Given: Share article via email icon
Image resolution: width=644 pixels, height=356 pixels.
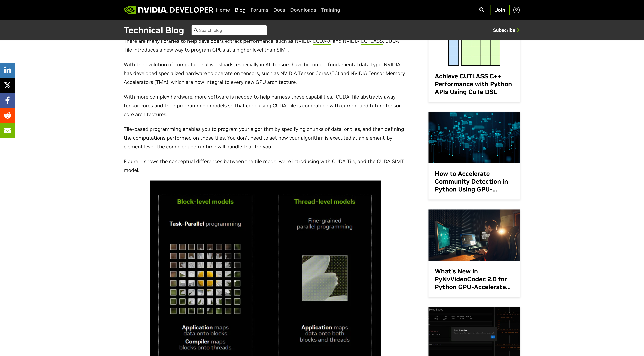Looking at the screenshot, I should point(8,130).
